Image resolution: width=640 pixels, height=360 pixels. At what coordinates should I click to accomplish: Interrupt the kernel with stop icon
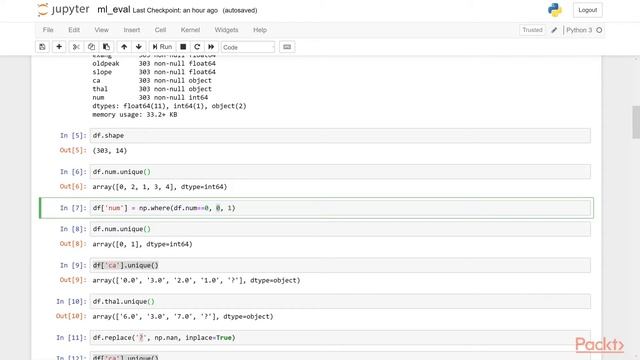[x=183, y=47]
